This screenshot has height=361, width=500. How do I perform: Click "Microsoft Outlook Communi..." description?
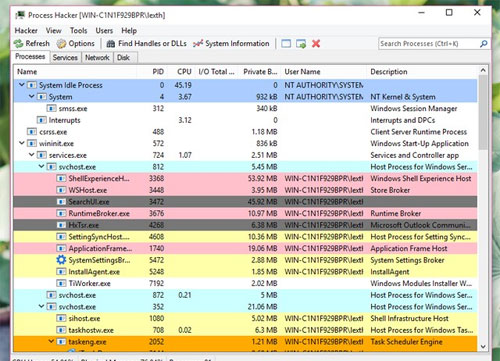click(421, 225)
